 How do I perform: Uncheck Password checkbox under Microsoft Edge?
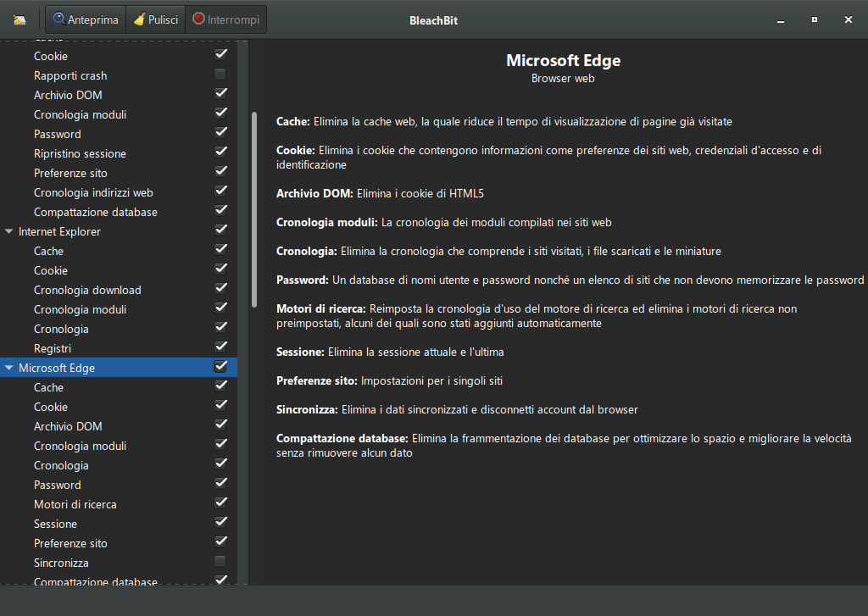point(220,483)
